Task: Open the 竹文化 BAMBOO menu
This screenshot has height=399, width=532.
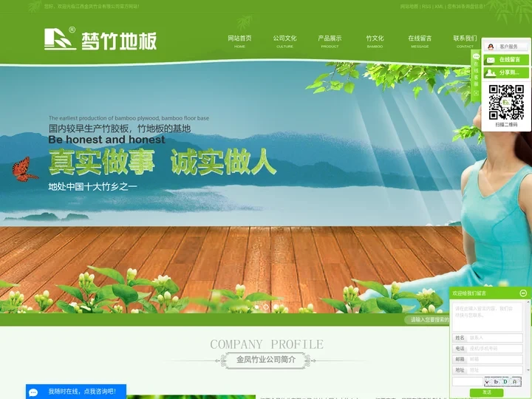Action: [375, 41]
